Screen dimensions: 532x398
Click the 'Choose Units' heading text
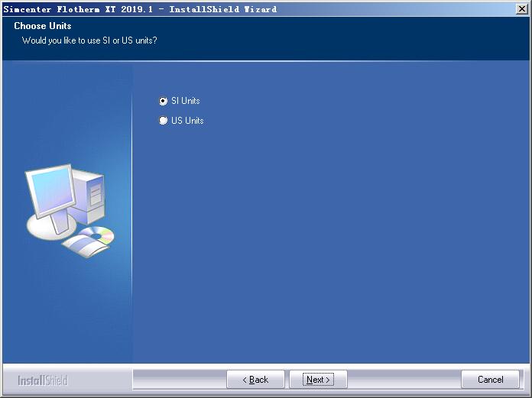pos(43,26)
